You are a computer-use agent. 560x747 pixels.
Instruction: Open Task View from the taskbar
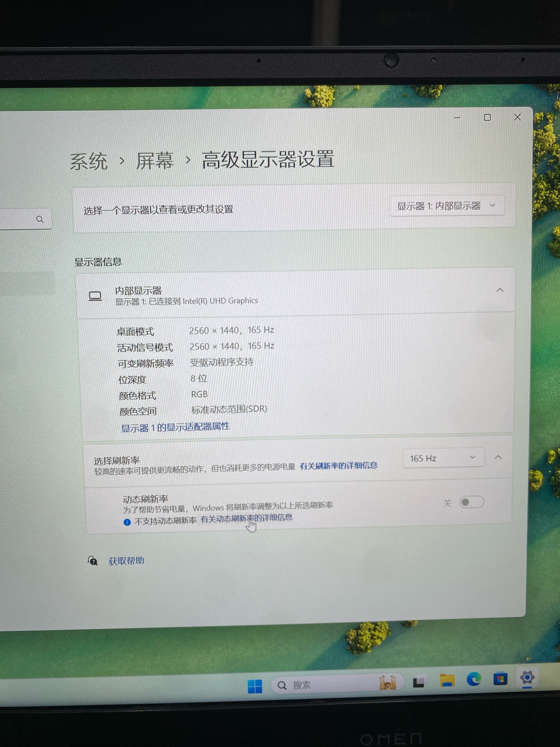pos(419,682)
